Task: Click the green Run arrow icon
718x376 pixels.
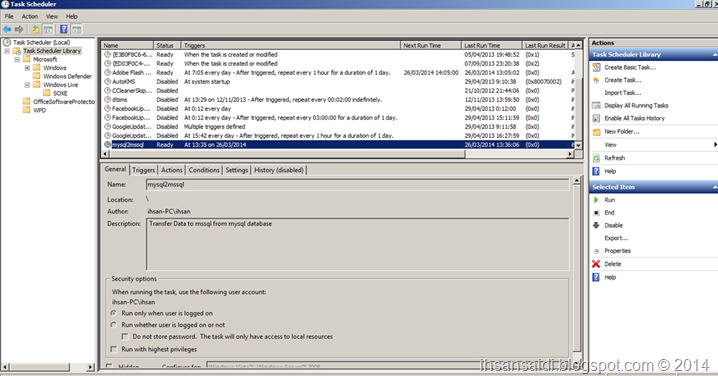Action: click(x=596, y=200)
